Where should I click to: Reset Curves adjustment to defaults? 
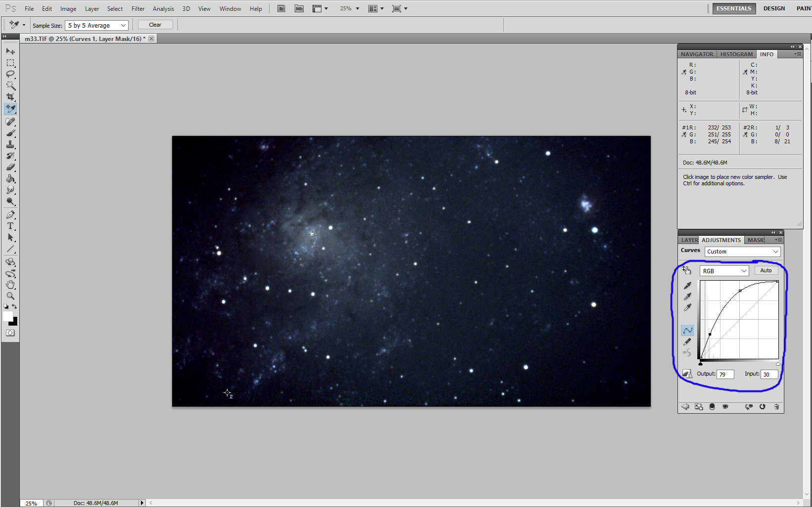(x=763, y=407)
